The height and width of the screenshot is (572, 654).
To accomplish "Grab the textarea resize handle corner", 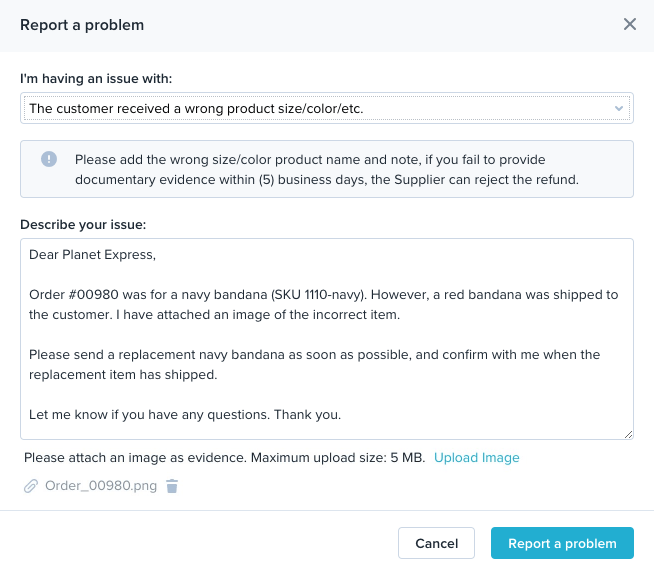I will click(x=628, y=434).
